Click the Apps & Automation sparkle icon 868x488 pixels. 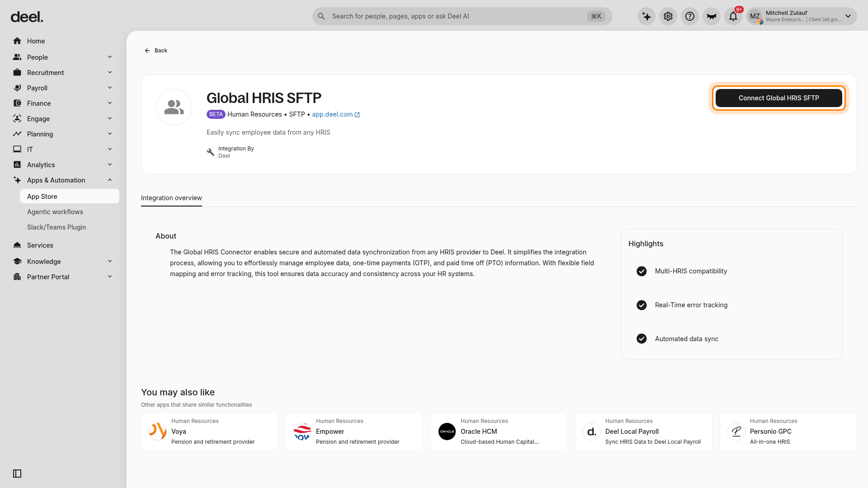click(17, 180)
